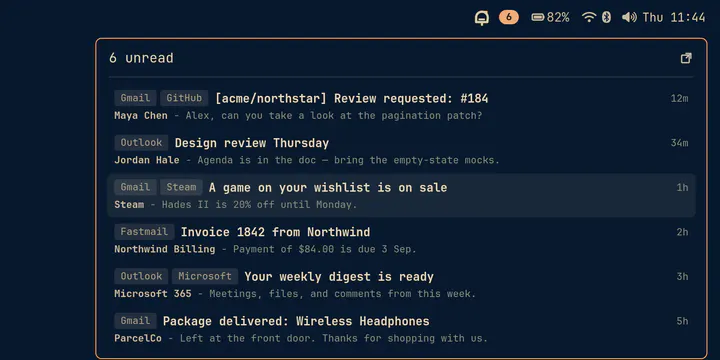This screenshot has height=360, width=720.
Task: Click the 34m timestamp
Action: click(x=680, y=143)
